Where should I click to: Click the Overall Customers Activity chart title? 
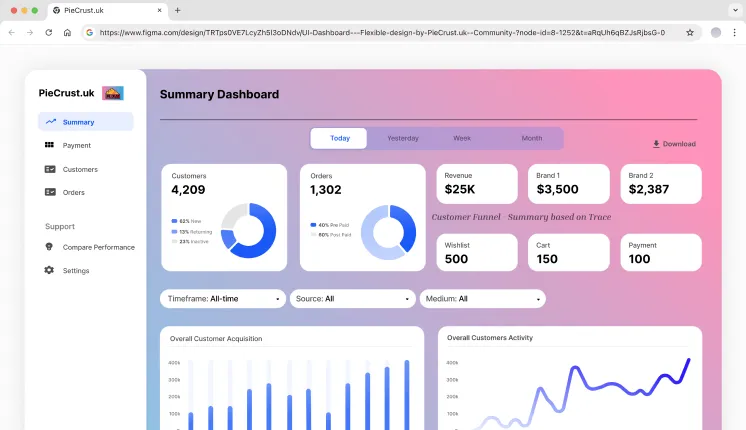click(490, 338)
